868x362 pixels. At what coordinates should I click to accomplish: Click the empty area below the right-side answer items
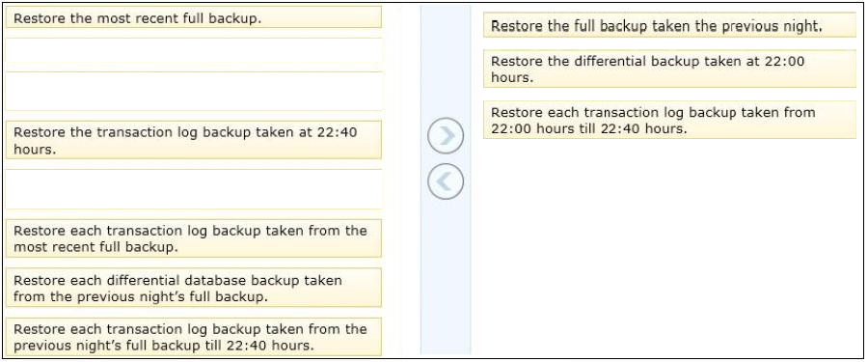(670, 247)
